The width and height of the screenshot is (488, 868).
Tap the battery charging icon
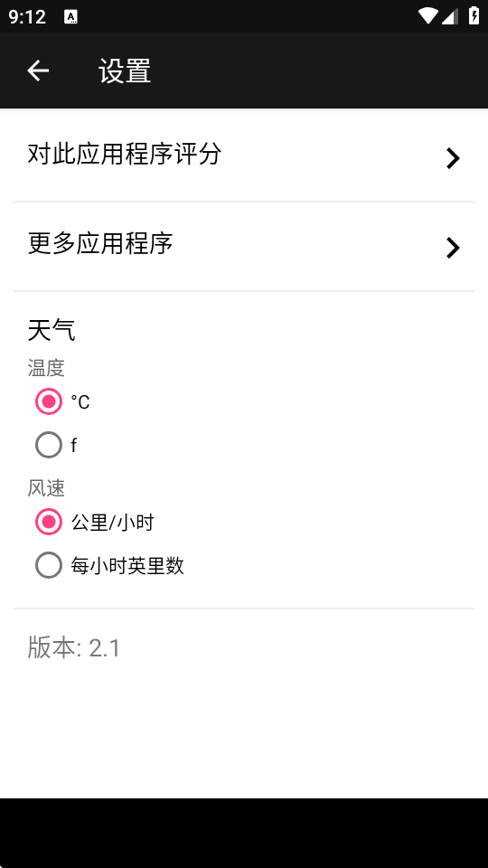pyautogui.click(x=474, y=15)
